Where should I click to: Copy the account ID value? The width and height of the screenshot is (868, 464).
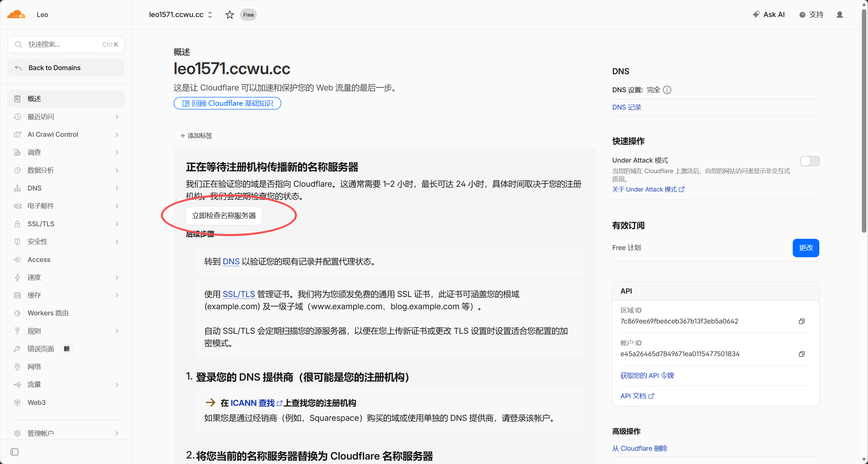click(802, 354)
